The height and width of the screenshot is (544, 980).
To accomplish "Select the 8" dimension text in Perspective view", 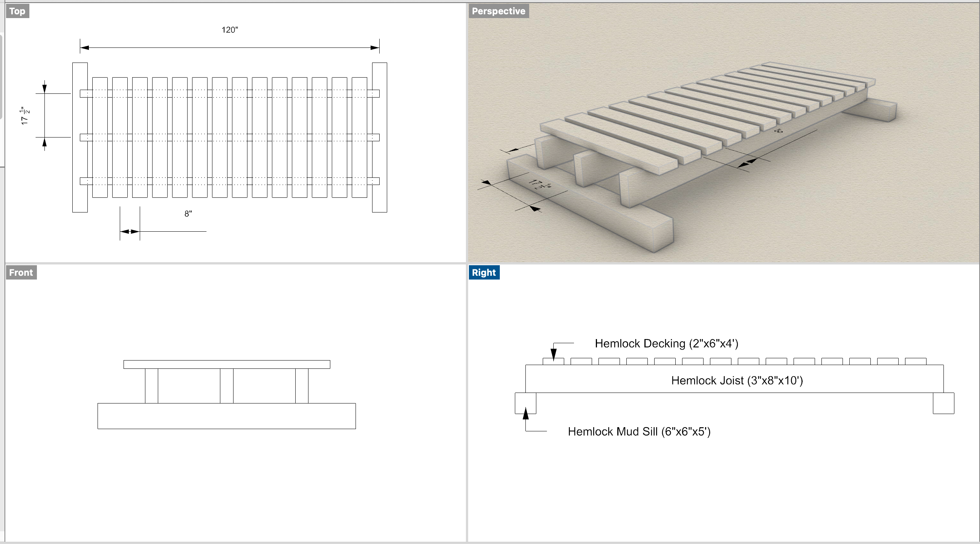I will (x=779, y=131).
